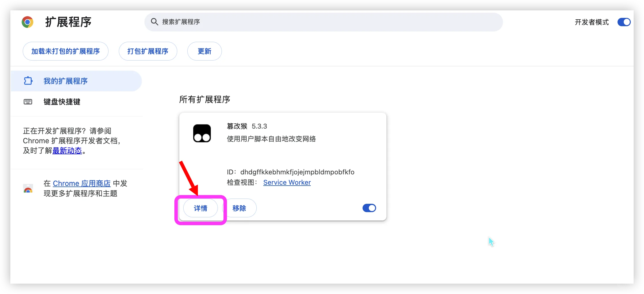Click the 所有扩展程序 section heading
Viewport: 644px width, 294px height.
(x=205, y=99)
